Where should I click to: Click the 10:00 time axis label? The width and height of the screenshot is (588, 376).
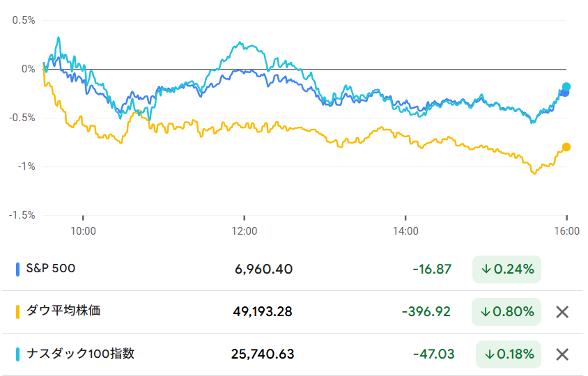tap(83, 230)
